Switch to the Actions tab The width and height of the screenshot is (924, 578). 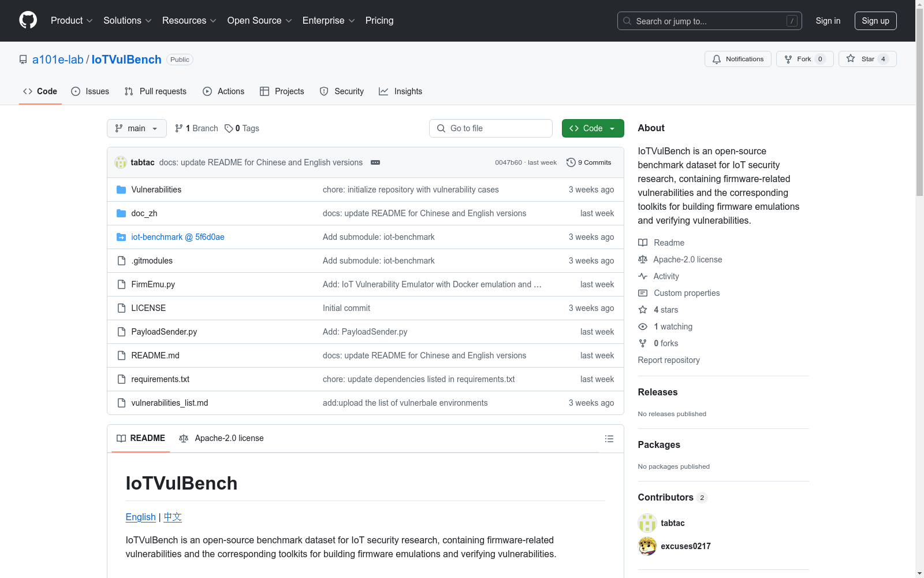coord(223,91)
